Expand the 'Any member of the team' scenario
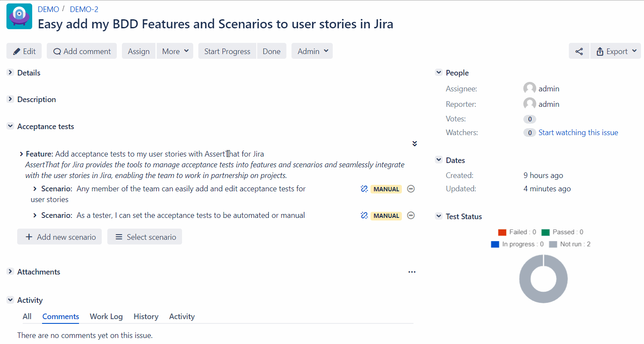The image size is (644, 344). click(x=35, y=189)
